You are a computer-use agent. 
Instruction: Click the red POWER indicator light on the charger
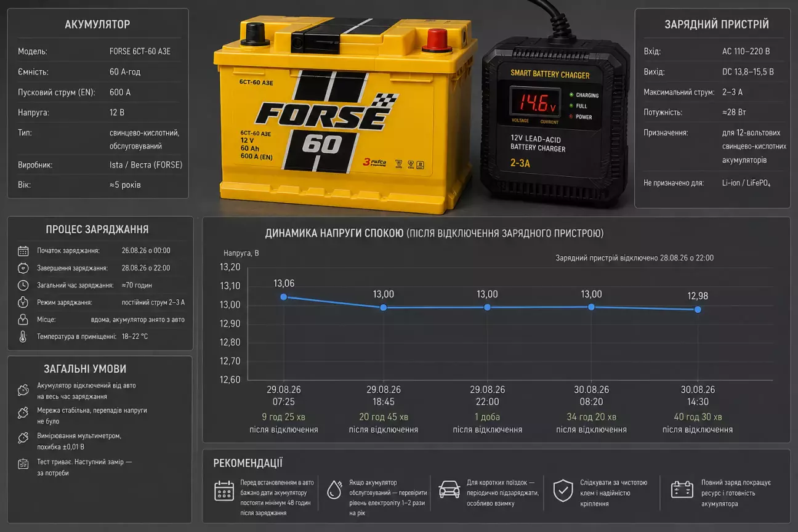click(572, 116)
